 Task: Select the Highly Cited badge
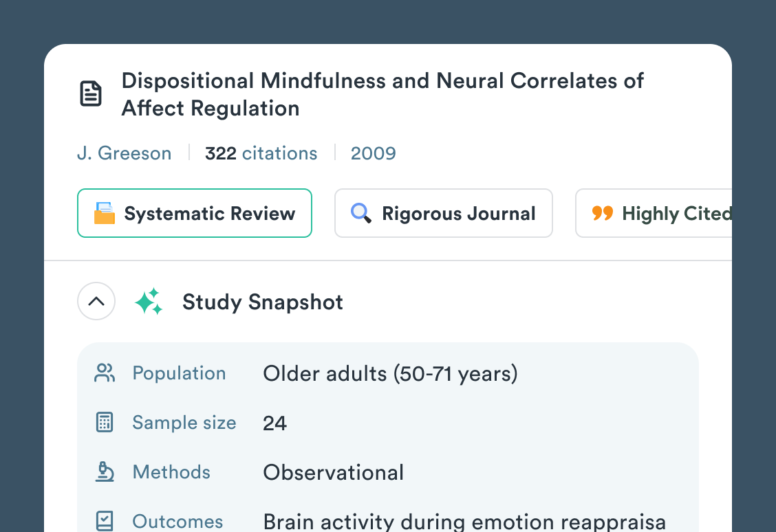point(654,213)
